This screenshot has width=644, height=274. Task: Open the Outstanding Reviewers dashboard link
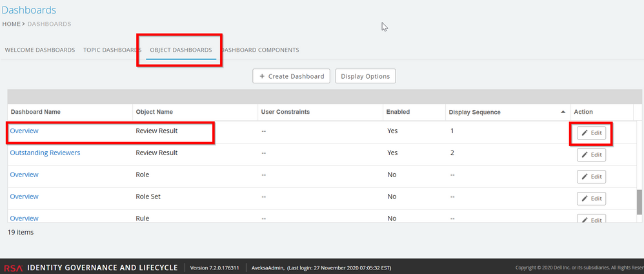pyautogui.click(x=45, y=153)
